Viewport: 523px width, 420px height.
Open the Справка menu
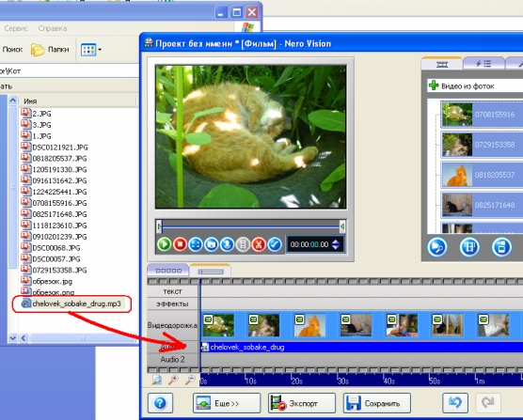point(53,28)
